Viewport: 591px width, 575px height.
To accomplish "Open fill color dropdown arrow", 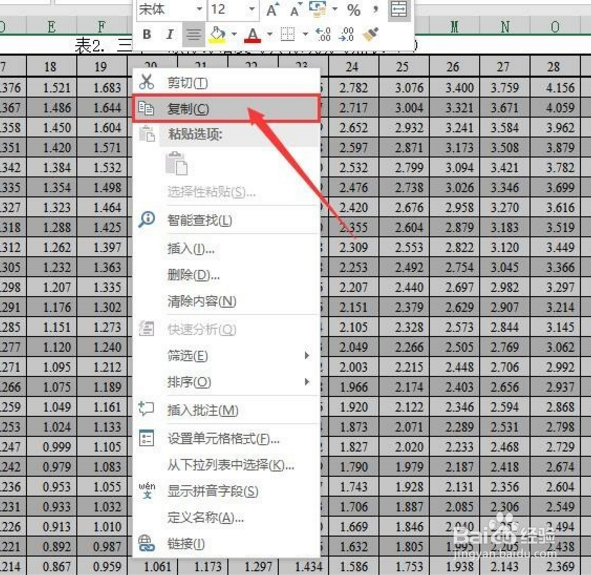I will coord(234,34).
